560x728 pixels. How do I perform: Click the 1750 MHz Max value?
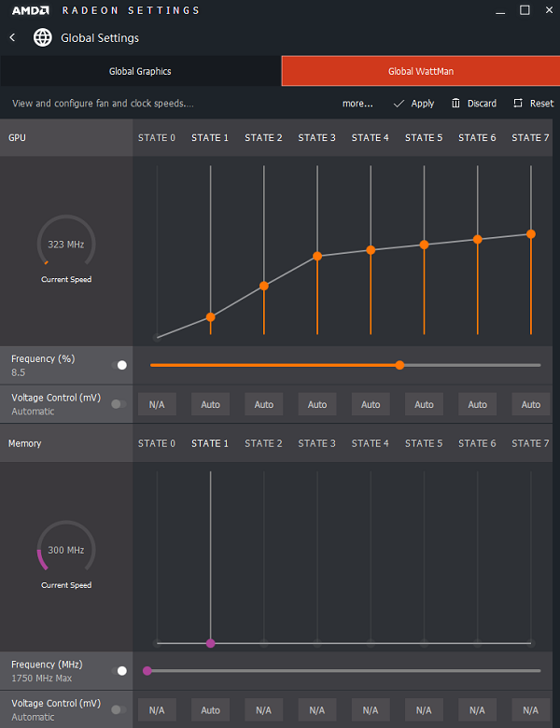click(x=42, y=679)
